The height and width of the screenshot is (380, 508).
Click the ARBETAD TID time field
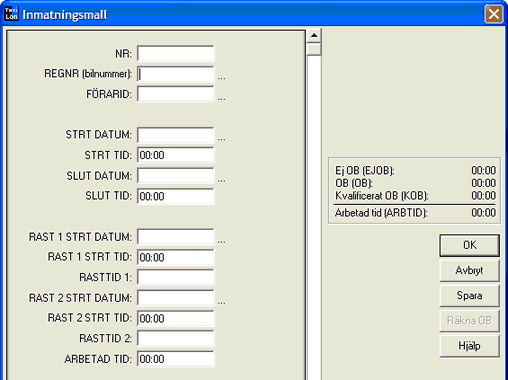pyautogui.click(x=175, y=359)
